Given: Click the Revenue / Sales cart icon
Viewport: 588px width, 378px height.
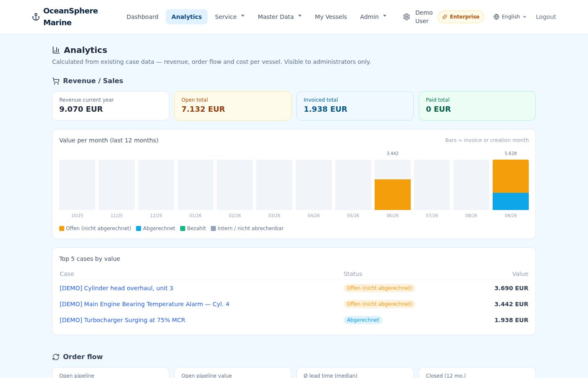Looking at the screenshot, I should (x=56, y=81).
